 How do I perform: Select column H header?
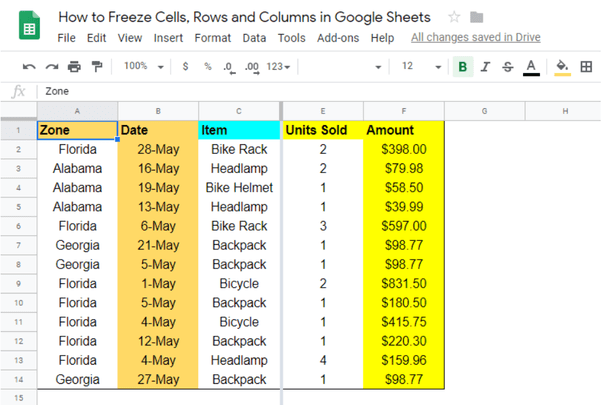(x=563, y=111)
